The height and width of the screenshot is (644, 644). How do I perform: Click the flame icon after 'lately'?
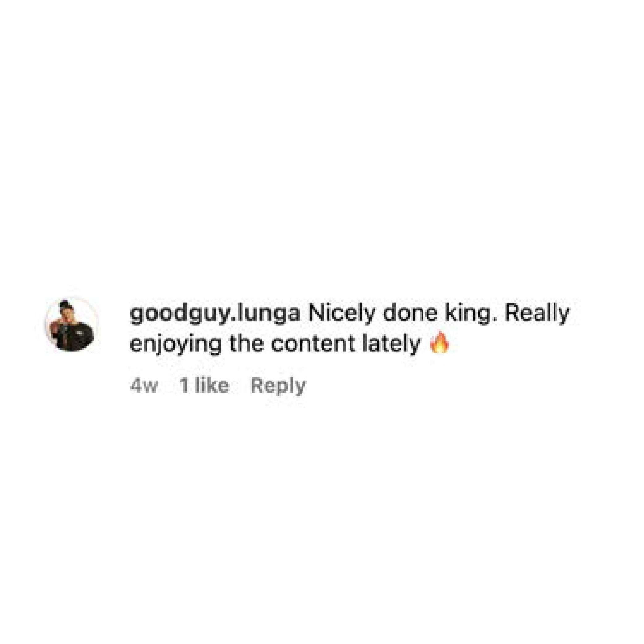coord(439,342)
